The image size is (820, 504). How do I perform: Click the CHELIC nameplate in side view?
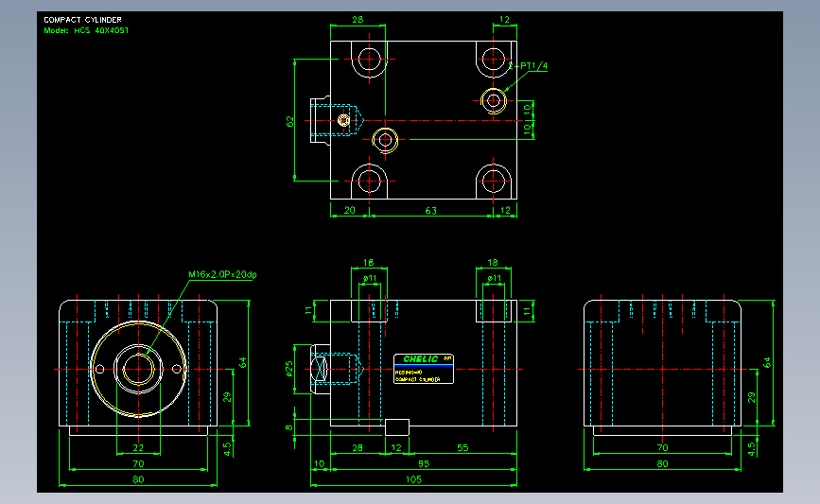click(424, 369)
